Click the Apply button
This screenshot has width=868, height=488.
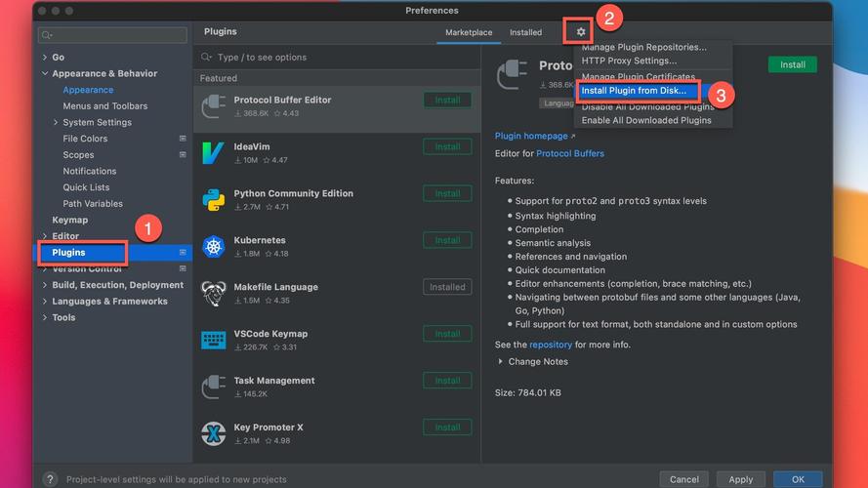[x=741, y=479]
